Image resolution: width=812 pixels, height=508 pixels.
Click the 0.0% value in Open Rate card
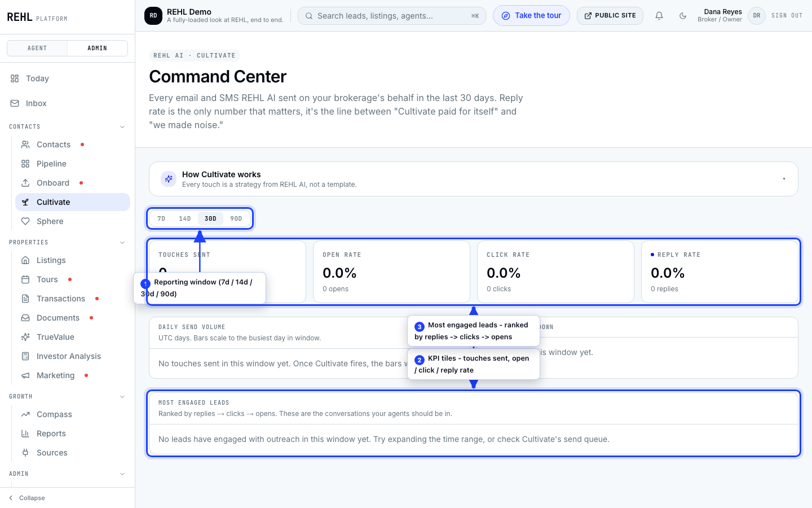(339, 273)
